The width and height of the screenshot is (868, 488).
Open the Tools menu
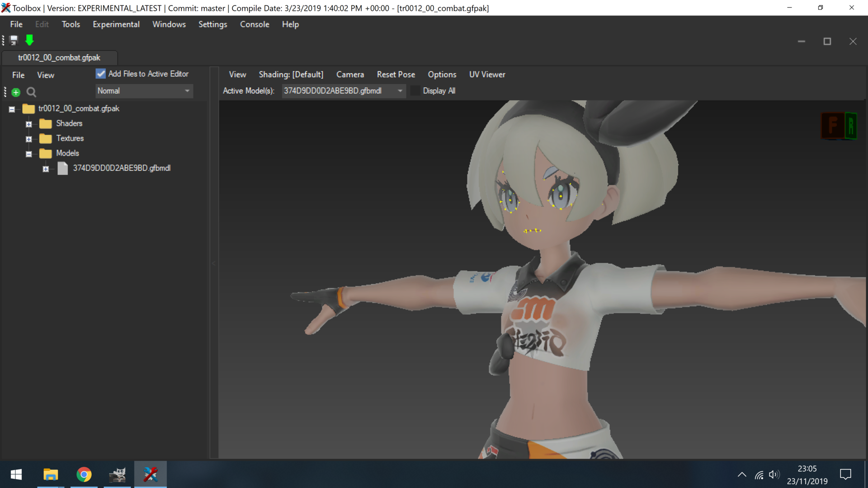pos(71,24)
